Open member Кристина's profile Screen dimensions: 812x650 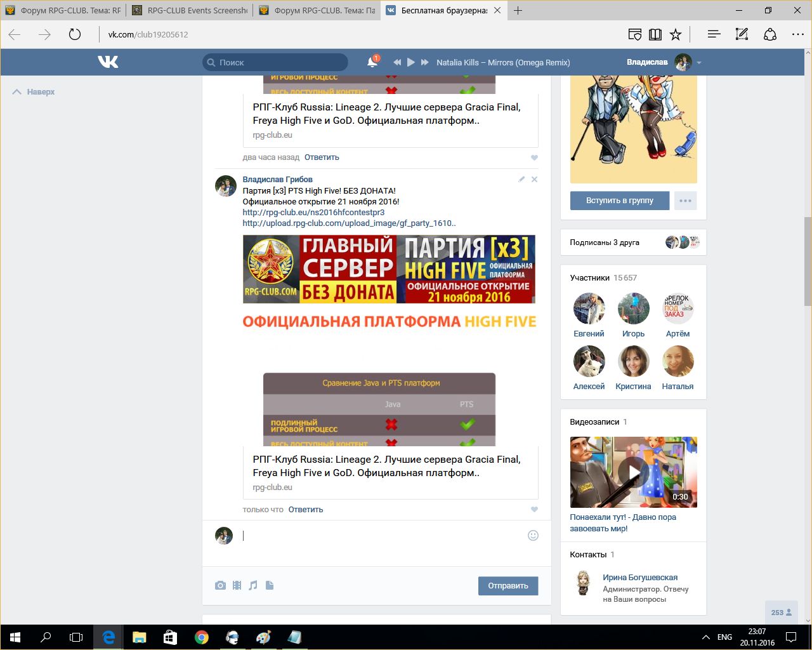pos(633,368)
